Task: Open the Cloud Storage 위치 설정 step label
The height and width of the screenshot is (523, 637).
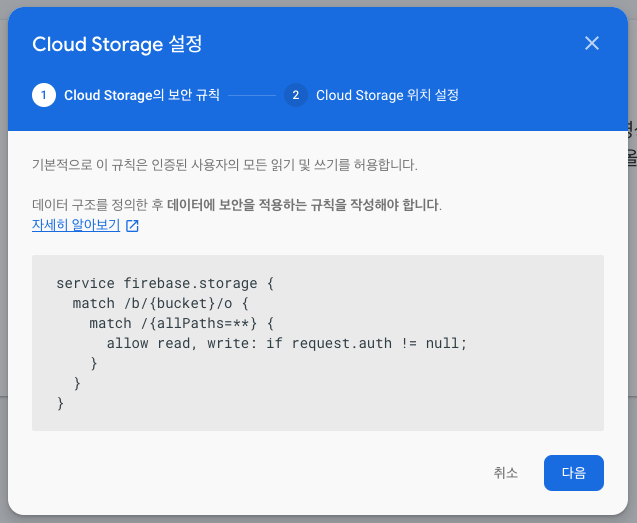Action: 387,95
